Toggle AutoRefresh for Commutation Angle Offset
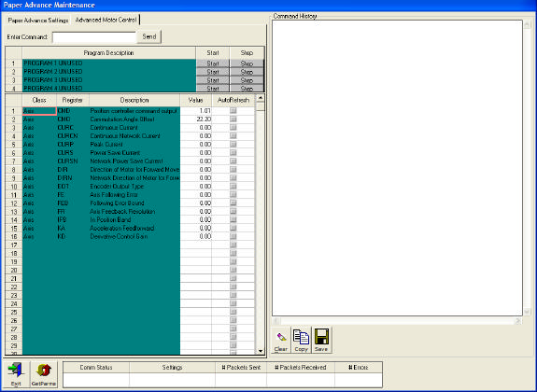Image resolution: width=537 pixels, height=392 pixels. pos(233,119)
